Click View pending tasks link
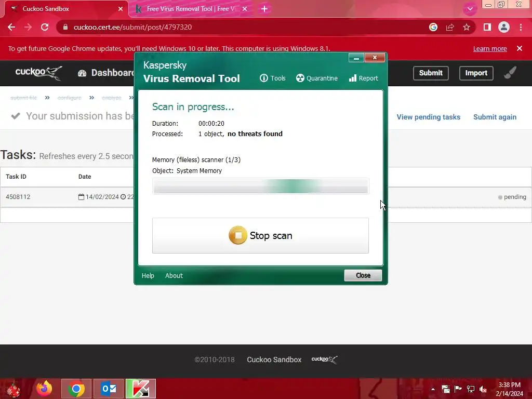This screenshot has width=532, height=399. tap(428, 117)
